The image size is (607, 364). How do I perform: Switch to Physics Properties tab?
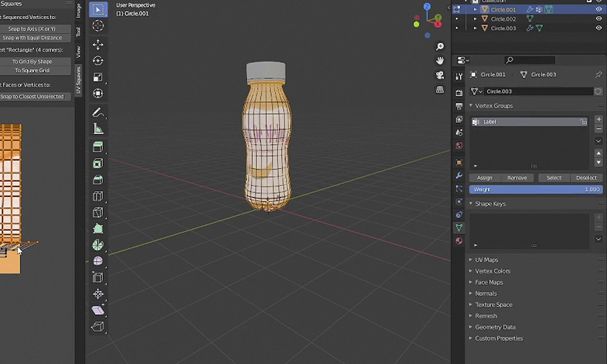459,201
